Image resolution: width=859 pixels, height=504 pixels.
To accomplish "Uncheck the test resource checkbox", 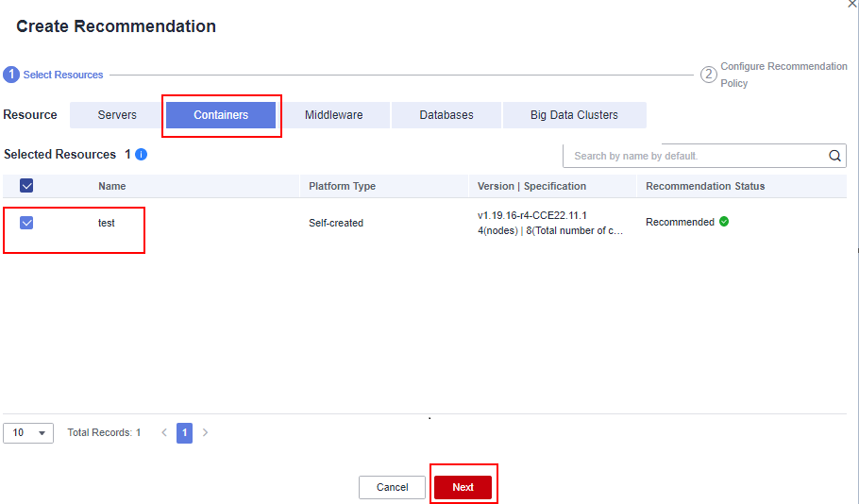I will click(26, 223).
